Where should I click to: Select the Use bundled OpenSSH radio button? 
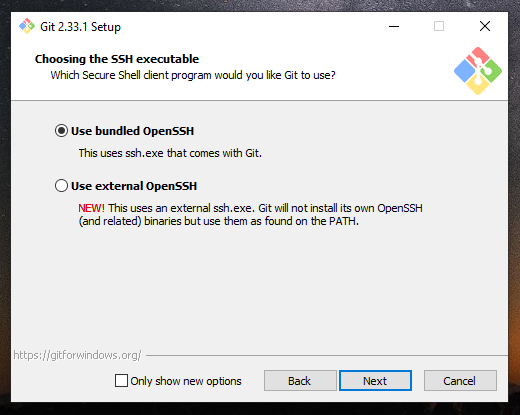61,131
